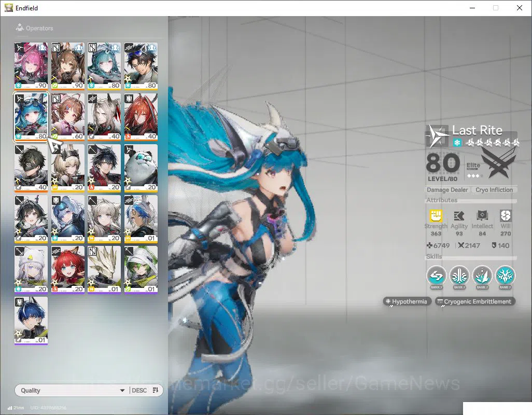Viewport: 532px width, 415px height.
Task: Select the grey-blue-haired level 20 operator
Action: point(68,219)
